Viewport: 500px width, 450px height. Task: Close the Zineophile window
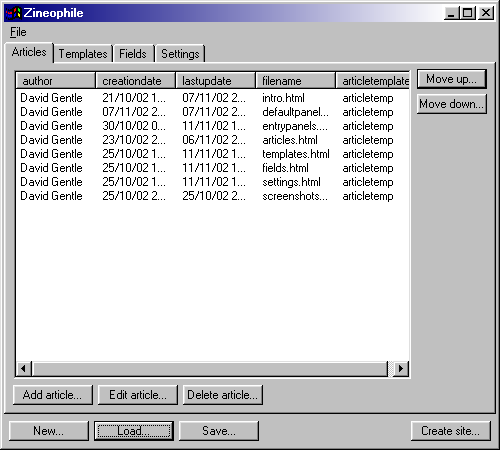486,13
